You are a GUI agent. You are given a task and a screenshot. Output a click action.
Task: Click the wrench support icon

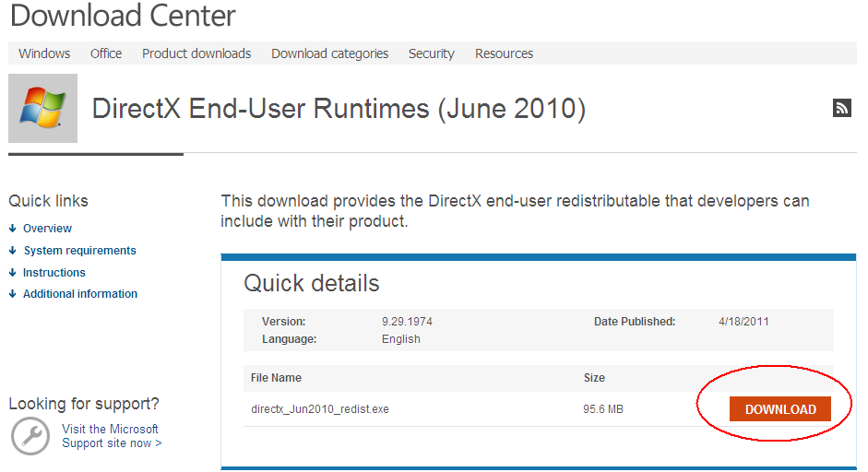[x=30, y=436]
